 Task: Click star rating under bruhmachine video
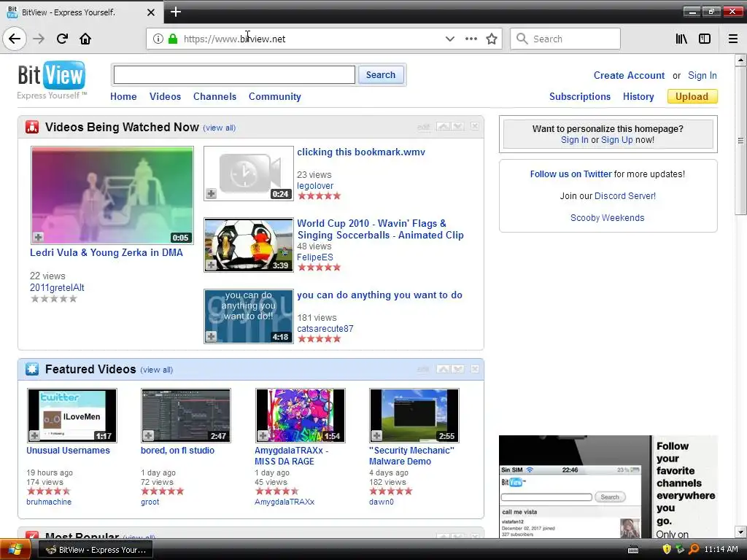click(x=49, y=491)
